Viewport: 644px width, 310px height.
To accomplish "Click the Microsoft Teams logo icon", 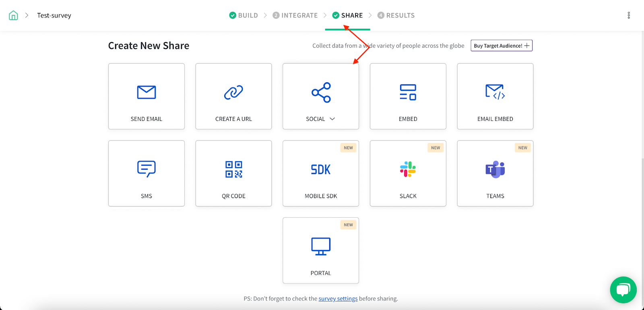I will pyautogui.click(x=495, y=169).
